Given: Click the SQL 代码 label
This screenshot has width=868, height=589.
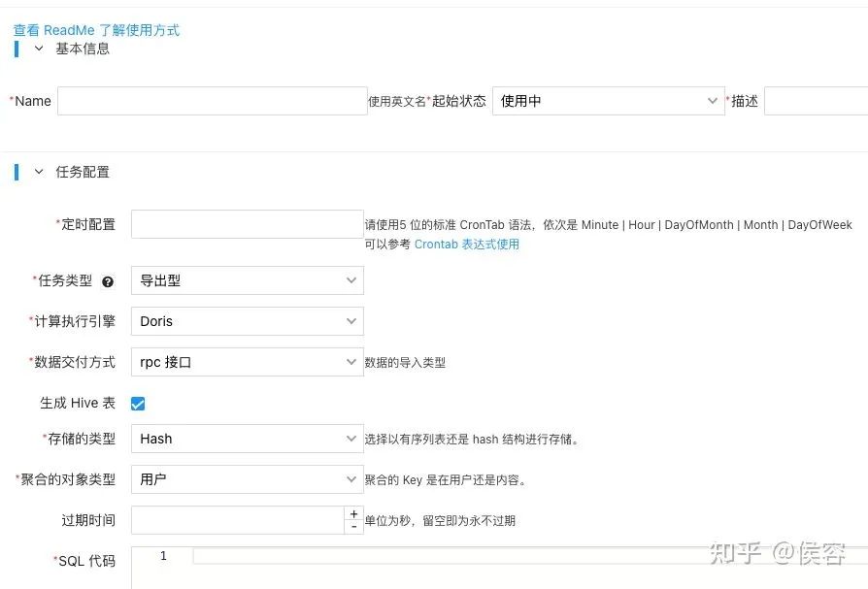Looking at the screenshot, I should point(87,561).
